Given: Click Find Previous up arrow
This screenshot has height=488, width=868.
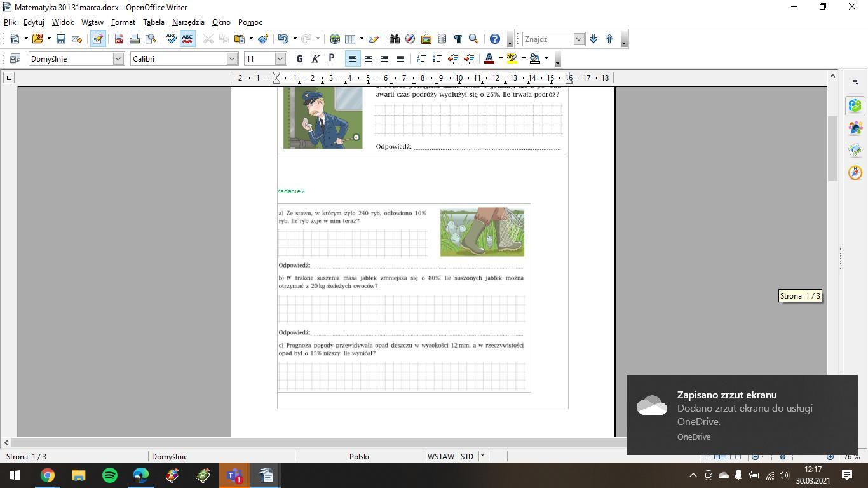Looking at the screenshot, I should [x=609, y=39].
